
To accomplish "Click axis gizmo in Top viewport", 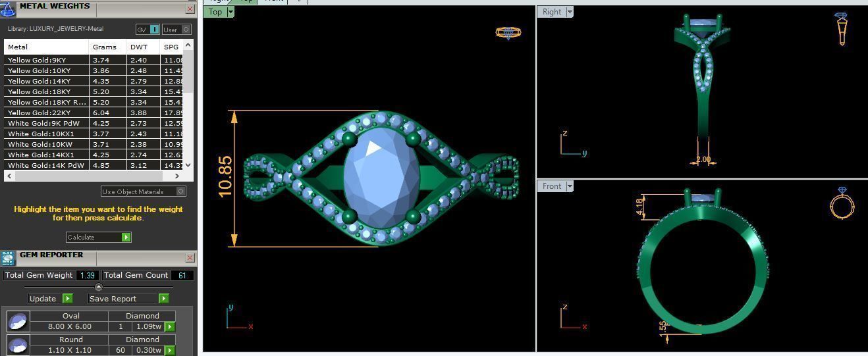I will click(238, 317).
